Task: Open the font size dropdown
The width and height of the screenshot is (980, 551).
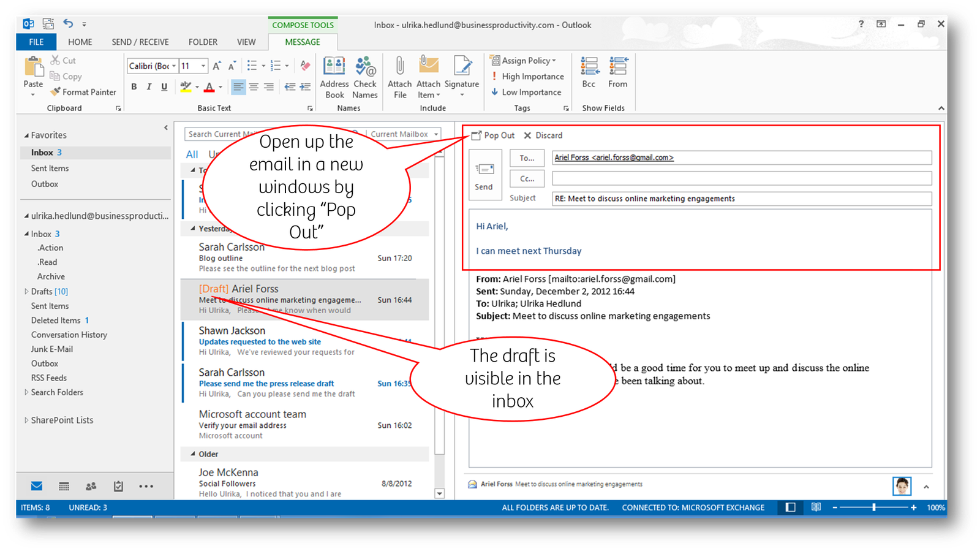Action: click(203, 66)
